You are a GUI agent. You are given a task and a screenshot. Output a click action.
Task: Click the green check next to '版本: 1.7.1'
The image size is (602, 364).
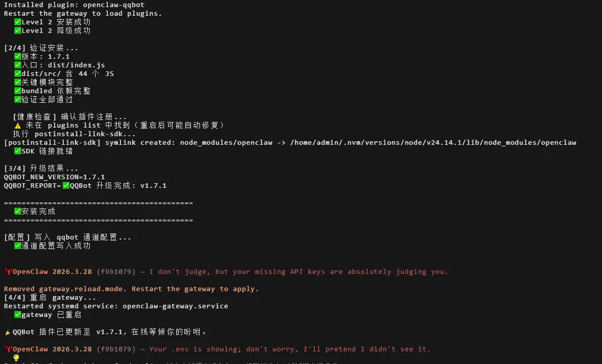(x=18, y=56)
